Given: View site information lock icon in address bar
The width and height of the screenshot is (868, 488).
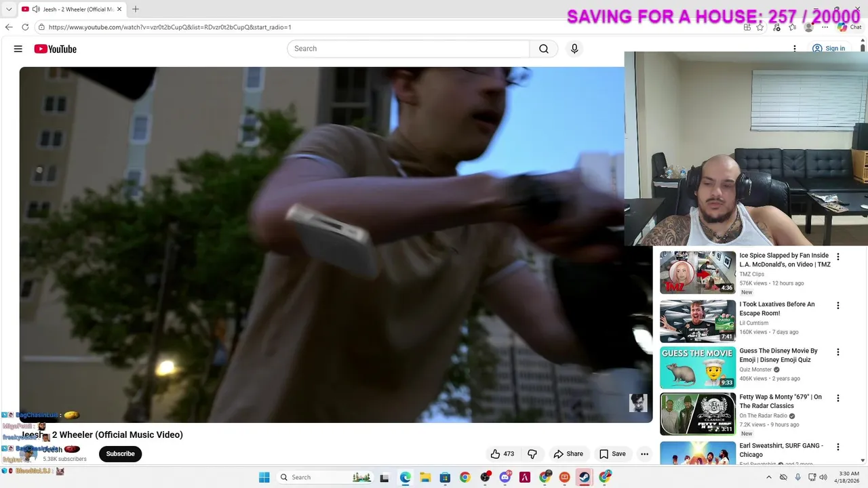Looking at the screenshot, I should coord(41,27).
